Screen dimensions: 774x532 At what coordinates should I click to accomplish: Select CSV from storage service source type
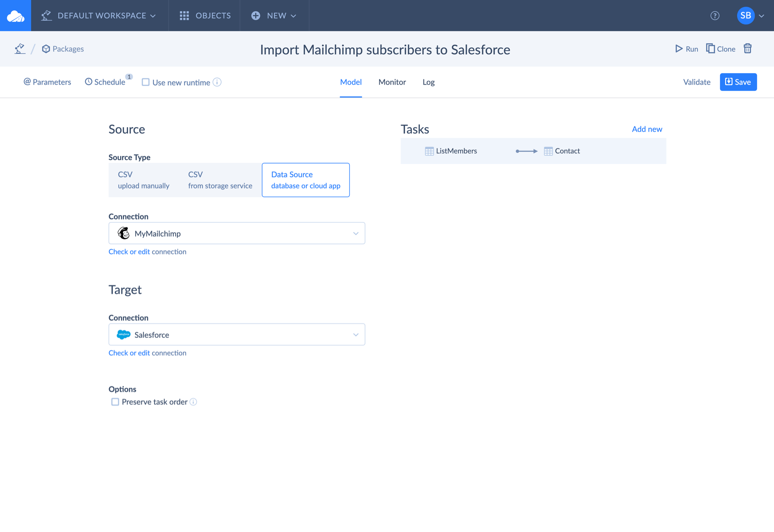point(220,180)
